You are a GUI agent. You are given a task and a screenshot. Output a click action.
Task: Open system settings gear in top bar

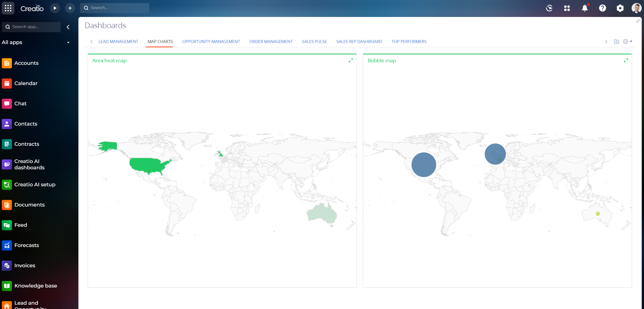[620, 8]
